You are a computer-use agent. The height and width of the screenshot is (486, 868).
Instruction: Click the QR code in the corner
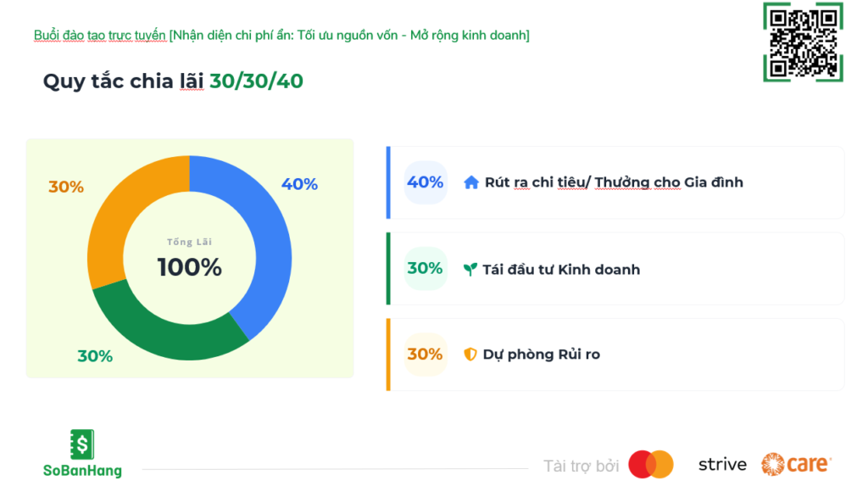pyautogui.click(x=802, y=42)
